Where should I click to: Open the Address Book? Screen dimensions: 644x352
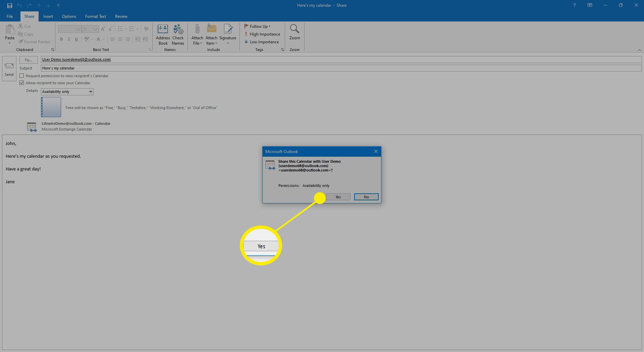(163, 35)
